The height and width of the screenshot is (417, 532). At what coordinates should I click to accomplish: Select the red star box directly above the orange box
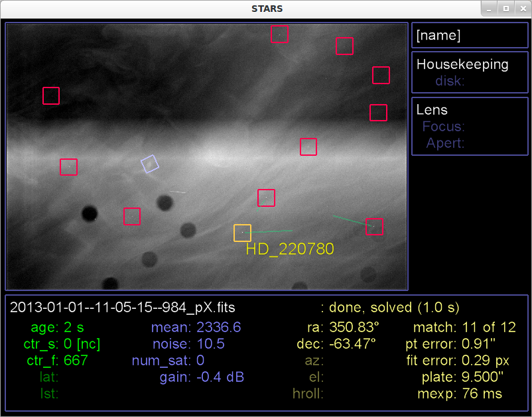click(x=266, y=198)
